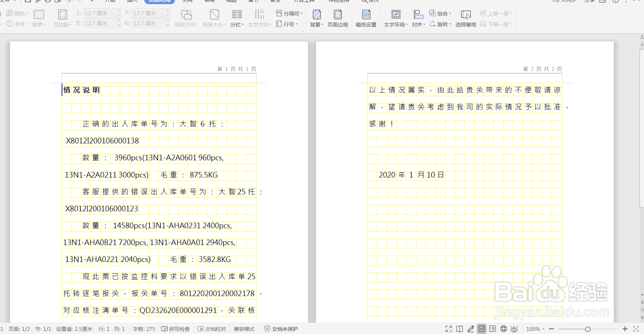644x334 pixels.
Task: Switch to writing mode pencil icon
Action: click(x=470, y=329)
